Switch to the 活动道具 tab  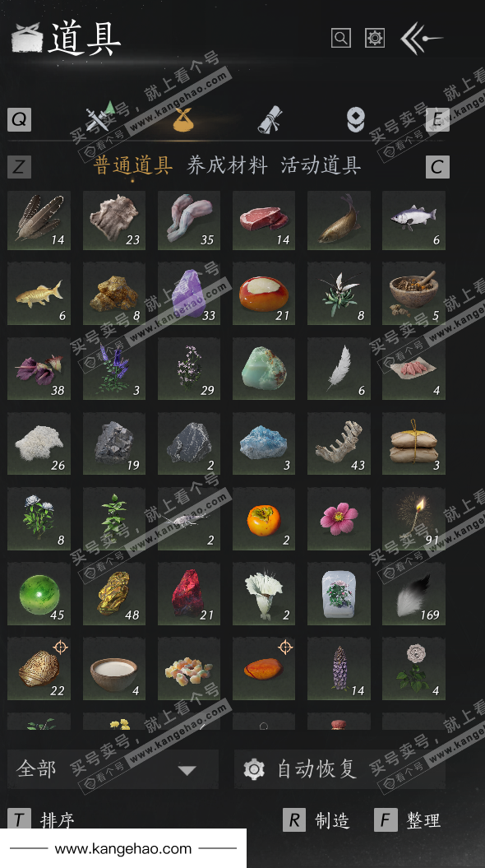[x=321, y=165]
